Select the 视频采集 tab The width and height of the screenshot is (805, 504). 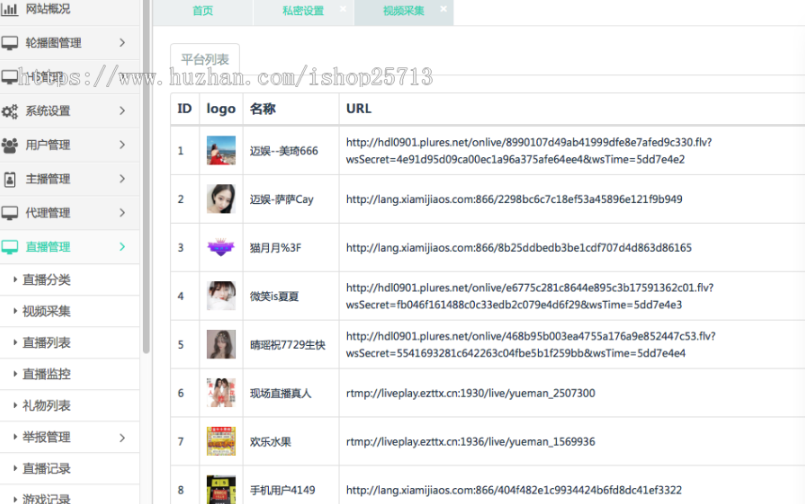(404, 11)
